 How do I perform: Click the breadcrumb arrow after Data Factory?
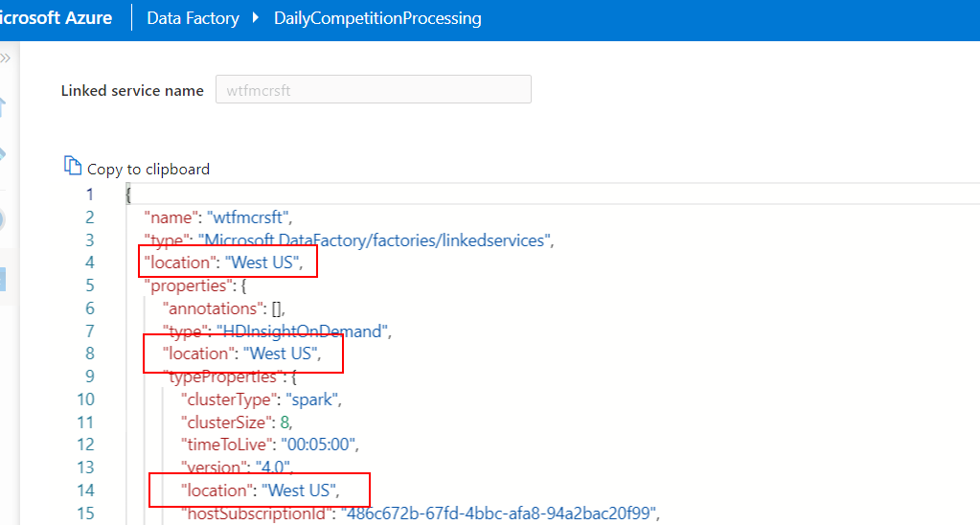coord(256,17)
